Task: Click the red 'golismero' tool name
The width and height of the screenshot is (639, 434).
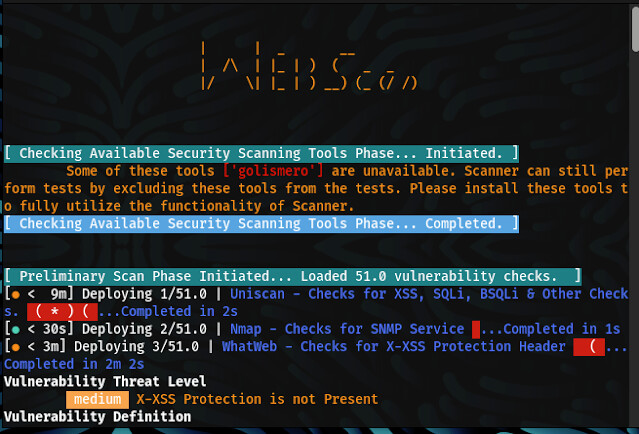Action: coord(273,171)
